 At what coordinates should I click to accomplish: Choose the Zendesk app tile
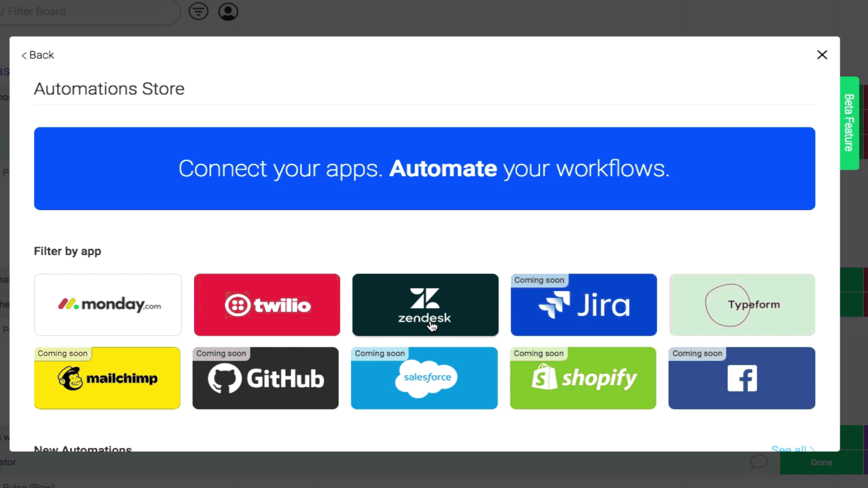(x=425, y=305)
